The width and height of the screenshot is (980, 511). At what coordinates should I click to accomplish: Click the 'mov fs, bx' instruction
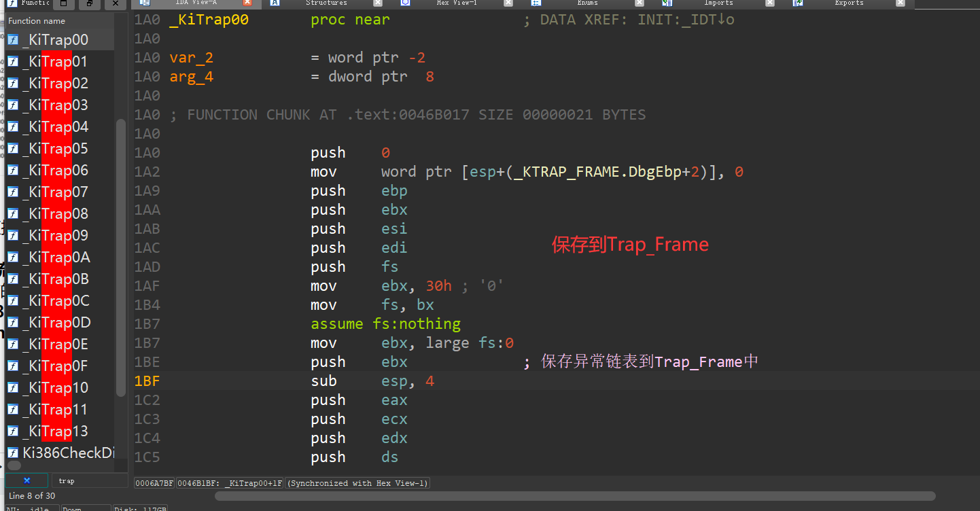(x=372, y=305)
